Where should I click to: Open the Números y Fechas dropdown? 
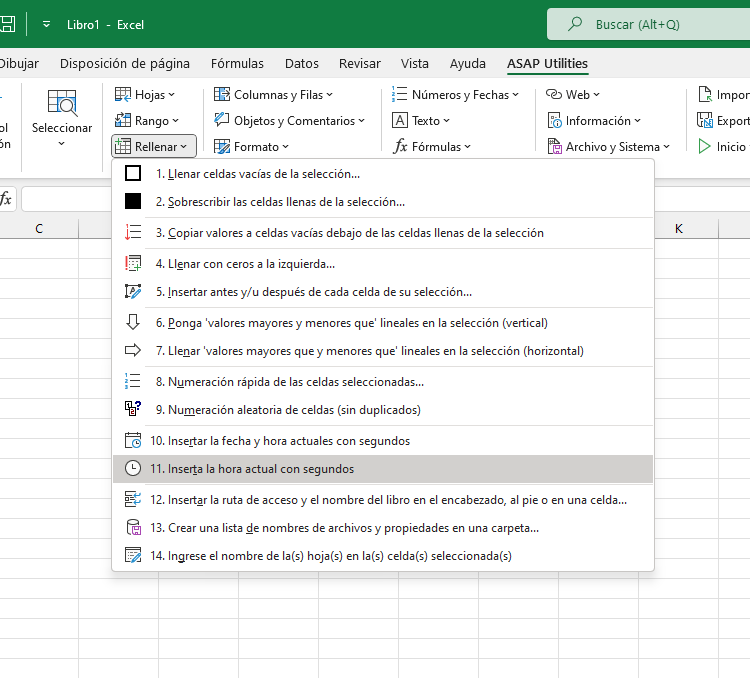pos(455,95)
